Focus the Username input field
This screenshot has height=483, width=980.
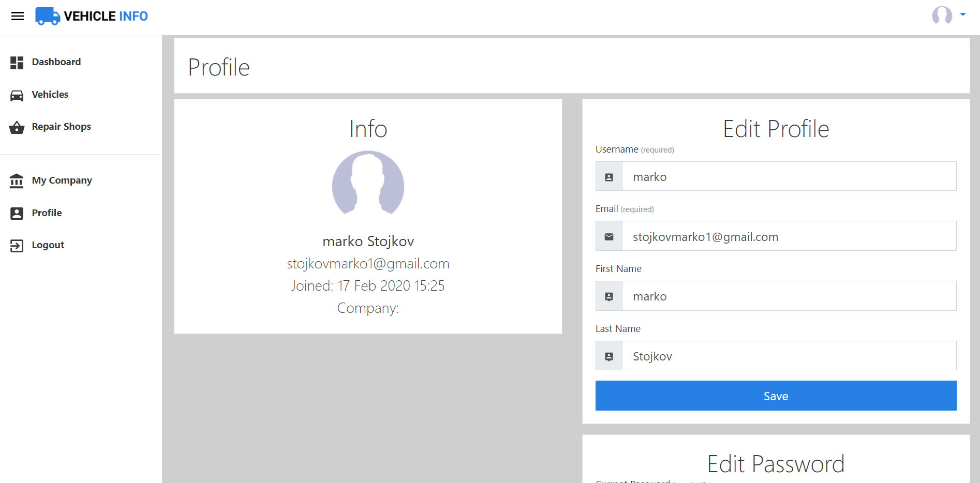[x=788, y=176]
